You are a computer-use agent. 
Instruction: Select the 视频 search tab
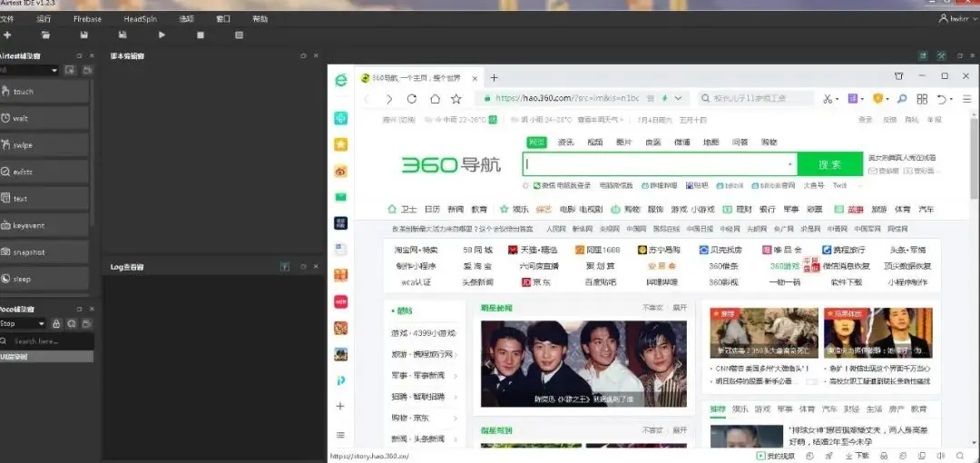coord(595,142)
